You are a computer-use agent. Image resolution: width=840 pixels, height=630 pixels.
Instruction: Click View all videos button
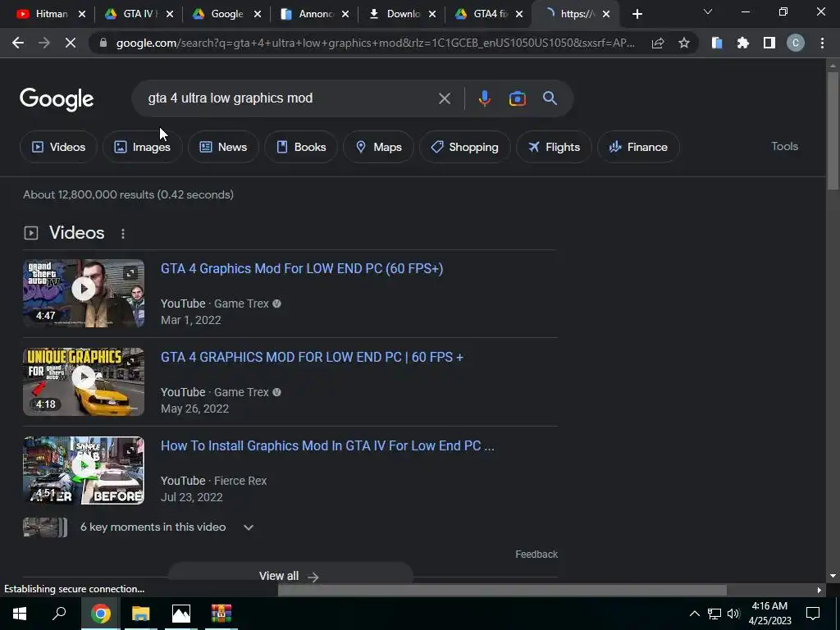pos(290,575)
